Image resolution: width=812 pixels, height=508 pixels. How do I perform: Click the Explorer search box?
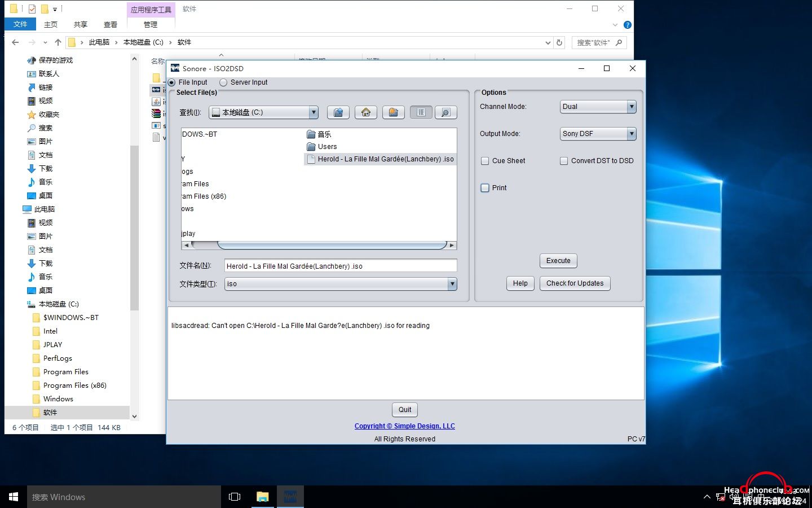(599, 42)
